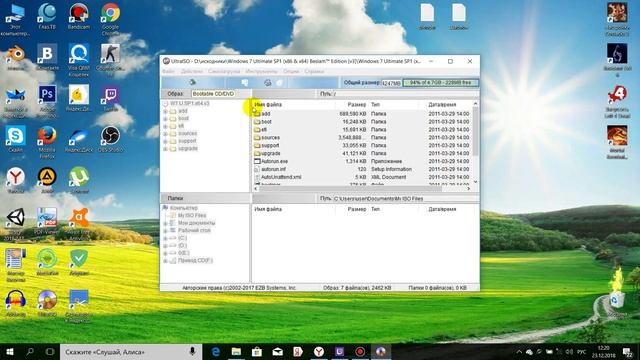This screenshot has height=360, width=640.
Task: Open the Mozilla Firefox desktop shortcut
Action: click(47, 142)
